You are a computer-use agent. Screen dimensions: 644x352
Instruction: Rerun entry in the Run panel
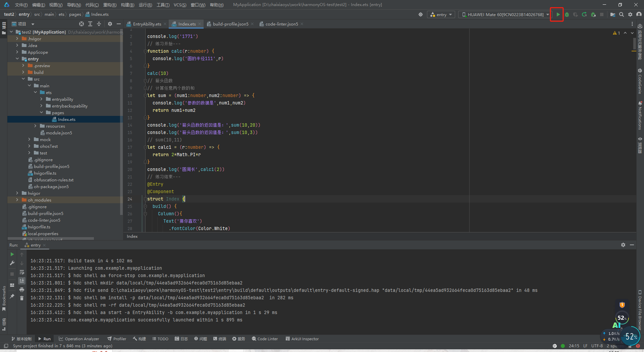point(12,254)
